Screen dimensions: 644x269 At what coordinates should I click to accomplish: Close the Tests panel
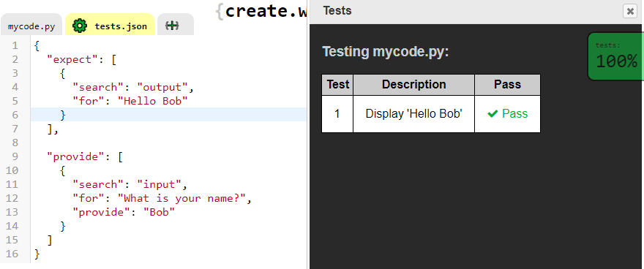[x=630, y=11]
